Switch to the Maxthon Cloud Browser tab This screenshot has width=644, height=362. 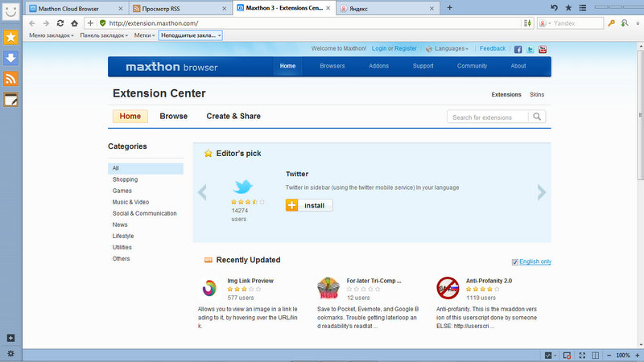(76, 8)
